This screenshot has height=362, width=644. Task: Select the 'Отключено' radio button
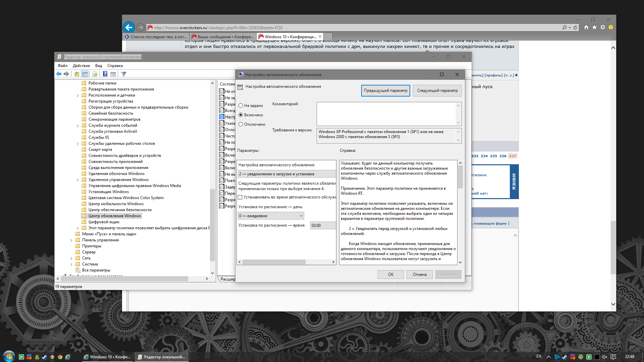click(240, 124)
